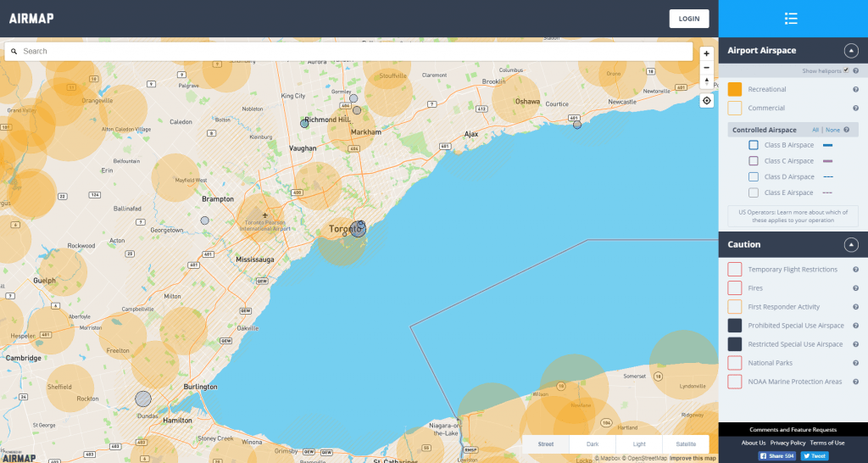The width and height of the screenshot is (868, 463).
Task: Open help for Show heliports
Action: [856, 71]
